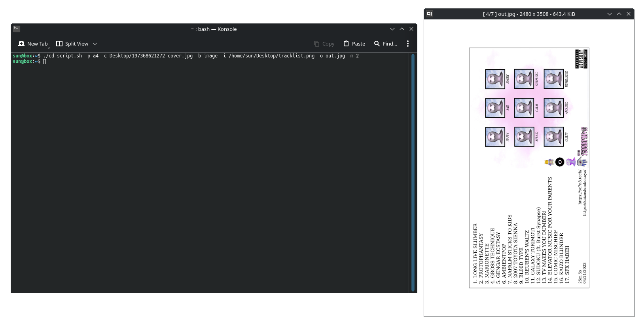
Task: Click the Paste button in Konsole
Action: (354, 44)
